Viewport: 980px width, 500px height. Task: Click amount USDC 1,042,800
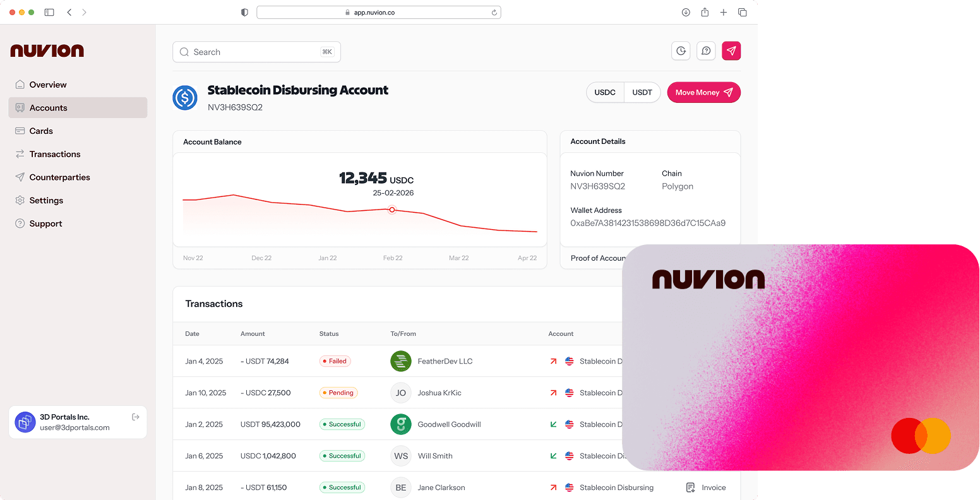pyautogui.click(x=268, y=456)
